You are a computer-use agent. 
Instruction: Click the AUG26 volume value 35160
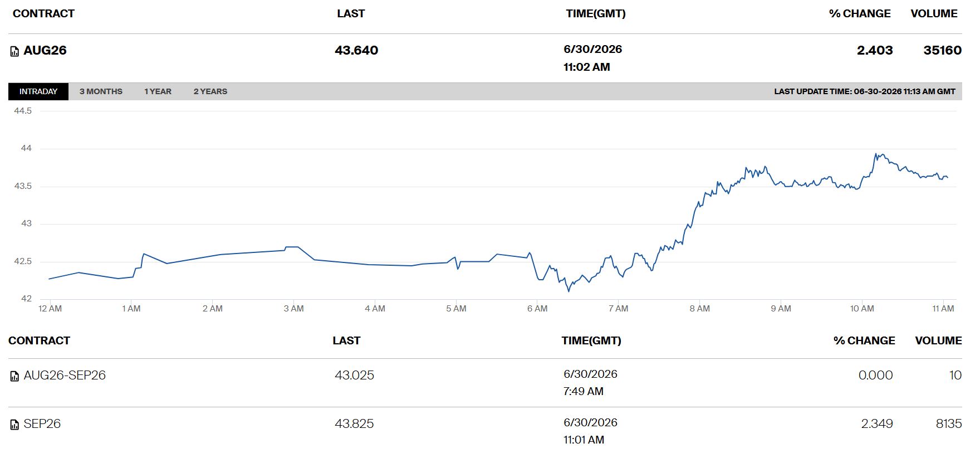point(942,50)
